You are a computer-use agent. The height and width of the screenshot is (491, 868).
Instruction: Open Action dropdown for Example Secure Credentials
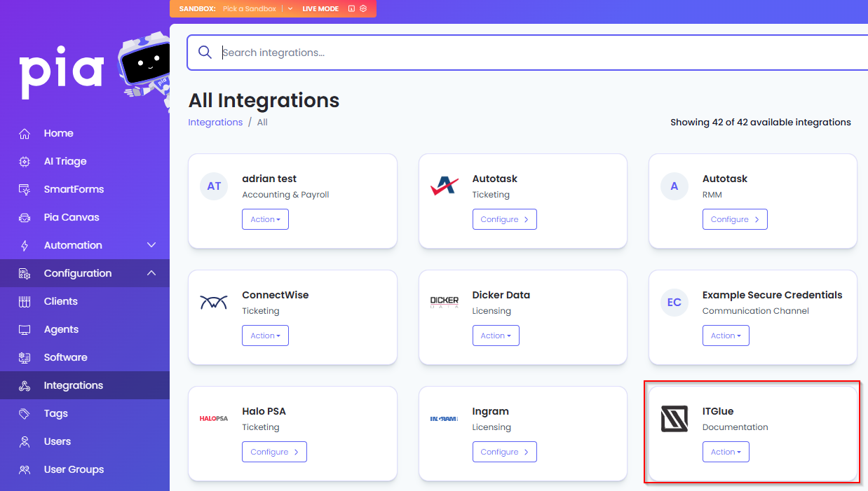tap(726, 336)
